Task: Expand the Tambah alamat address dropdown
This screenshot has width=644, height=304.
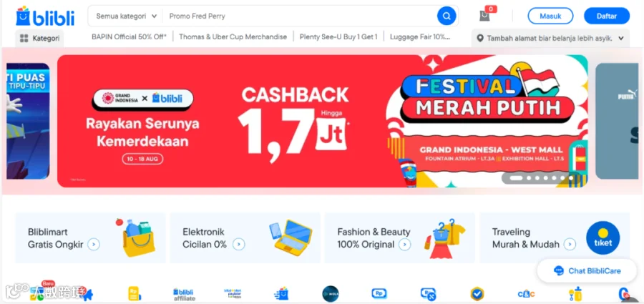Action: point(550,38)
